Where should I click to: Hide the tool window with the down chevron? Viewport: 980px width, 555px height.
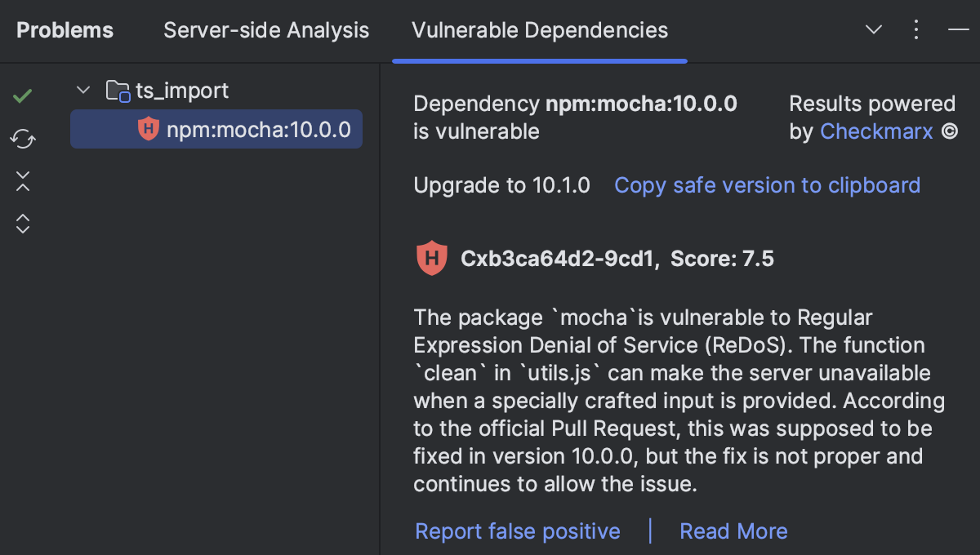(873, 29)
